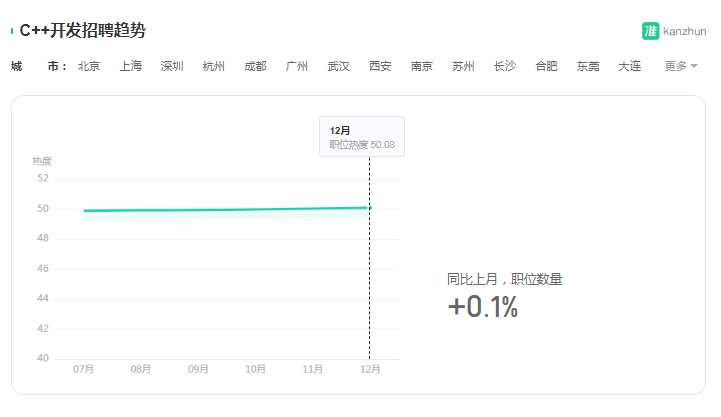Show 东莞 hiring trend
The height and width of the screenshot is (417, 721).
(588, 66)
